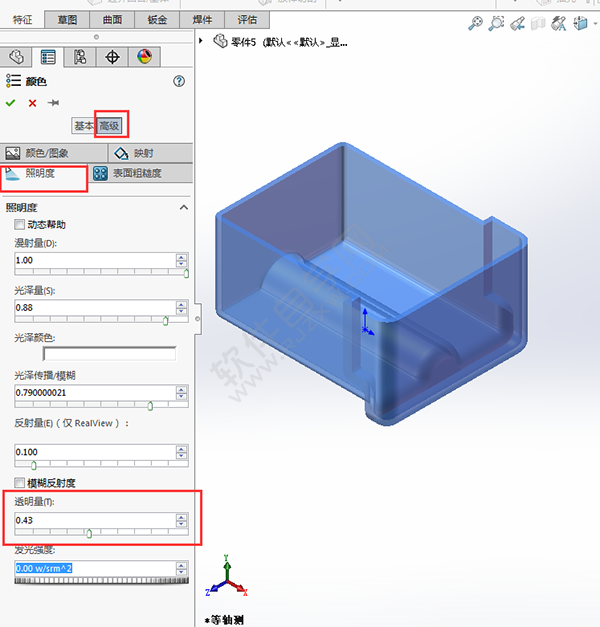Cancel with the red X
The width and height of the screenshot is (600, 627).
pyautogui.click(x=32, y=103)
